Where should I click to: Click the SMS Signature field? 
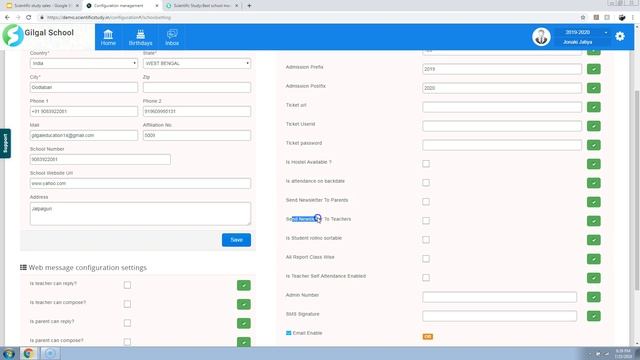click(500, 316)
